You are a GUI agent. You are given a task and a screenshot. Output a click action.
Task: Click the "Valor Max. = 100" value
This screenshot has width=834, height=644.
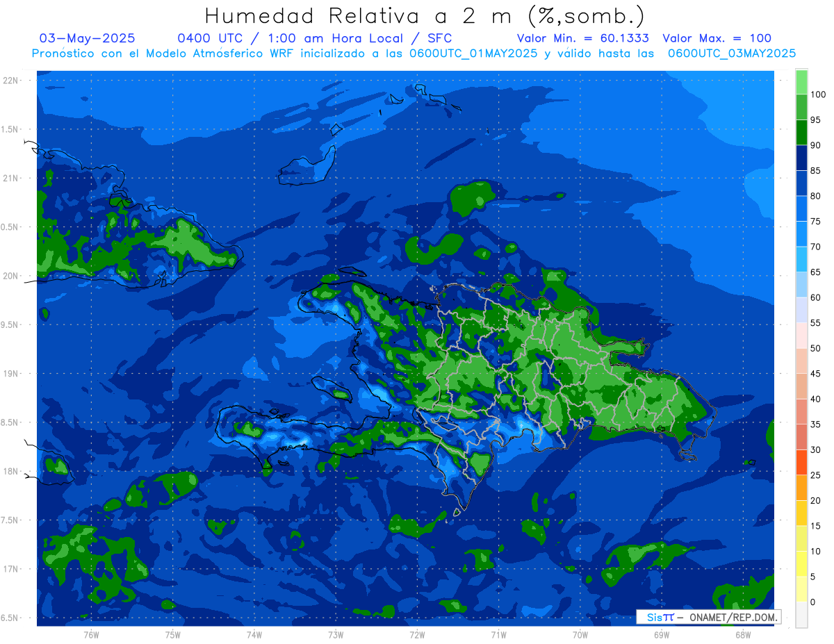click(717, 38)
